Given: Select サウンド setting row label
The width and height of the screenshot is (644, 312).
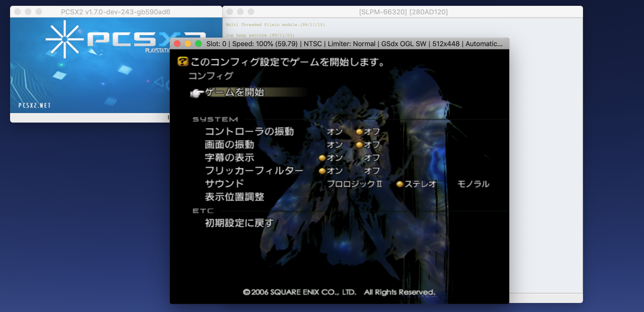Looking at the screenshot, I should tap(224, 184).
